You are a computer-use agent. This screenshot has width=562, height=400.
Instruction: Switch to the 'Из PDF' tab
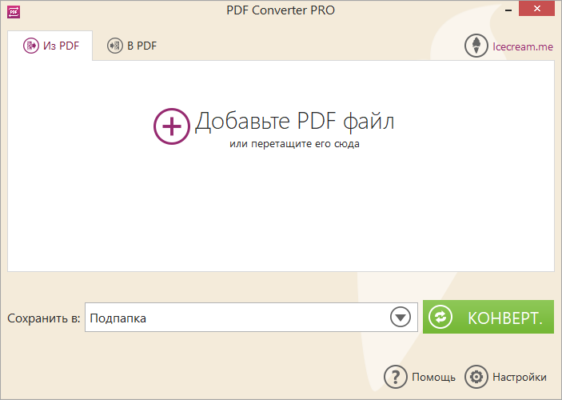tap(50, 46)
